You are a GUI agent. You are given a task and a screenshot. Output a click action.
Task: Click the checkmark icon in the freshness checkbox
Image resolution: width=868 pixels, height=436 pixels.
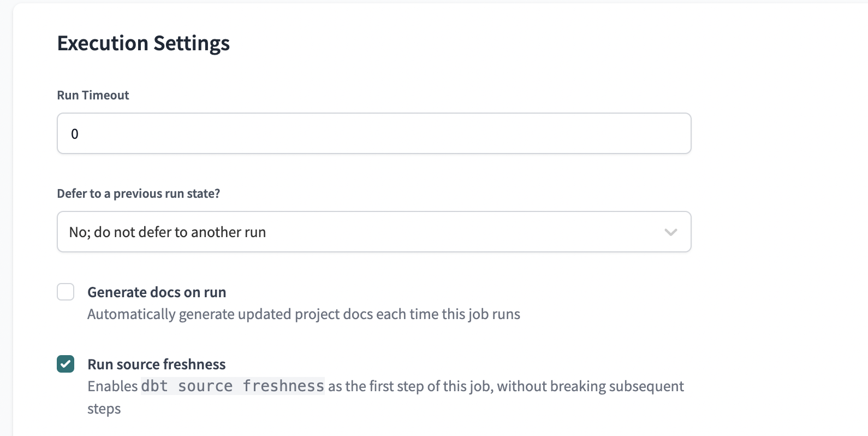click(x=66, y=364)
